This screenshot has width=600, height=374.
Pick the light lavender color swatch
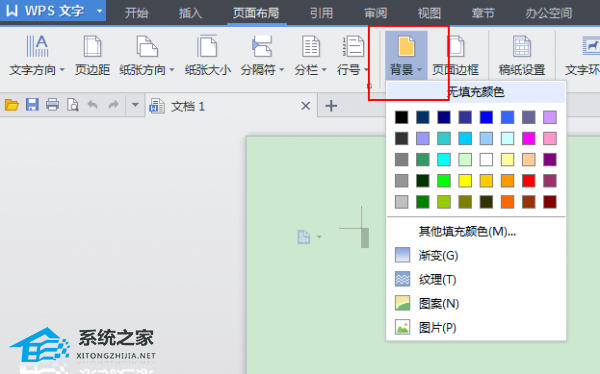pyautogui.click(x=550, y=117)
